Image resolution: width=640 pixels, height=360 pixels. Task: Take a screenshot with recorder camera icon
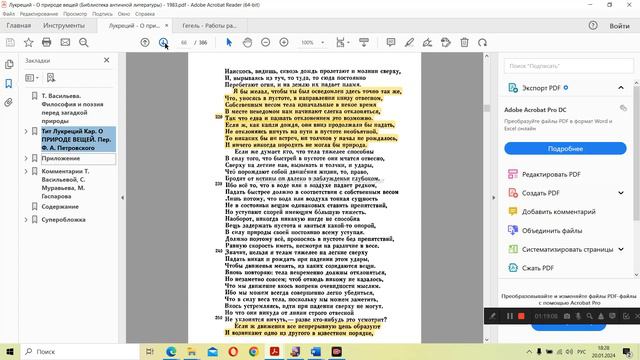(x=567, y=316)
